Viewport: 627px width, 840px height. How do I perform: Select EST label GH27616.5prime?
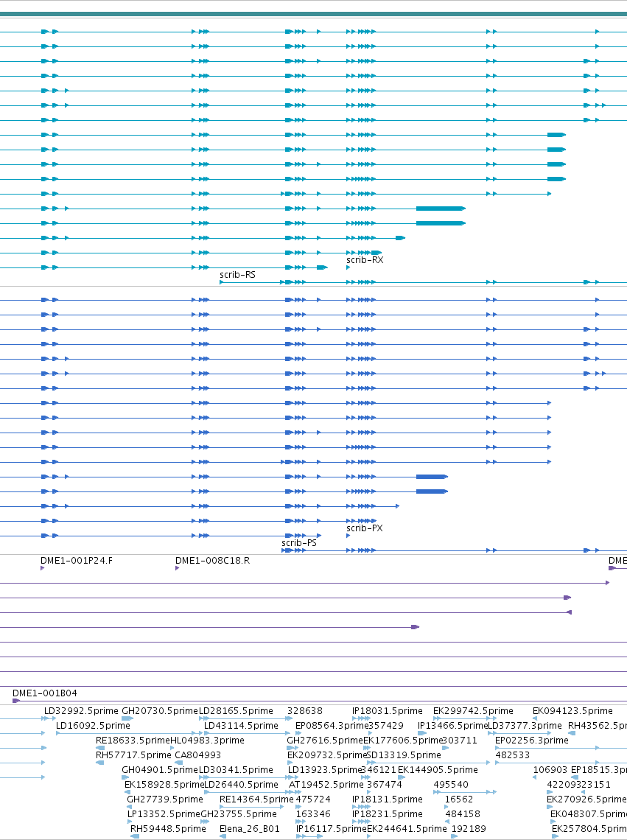click(325, 741)
